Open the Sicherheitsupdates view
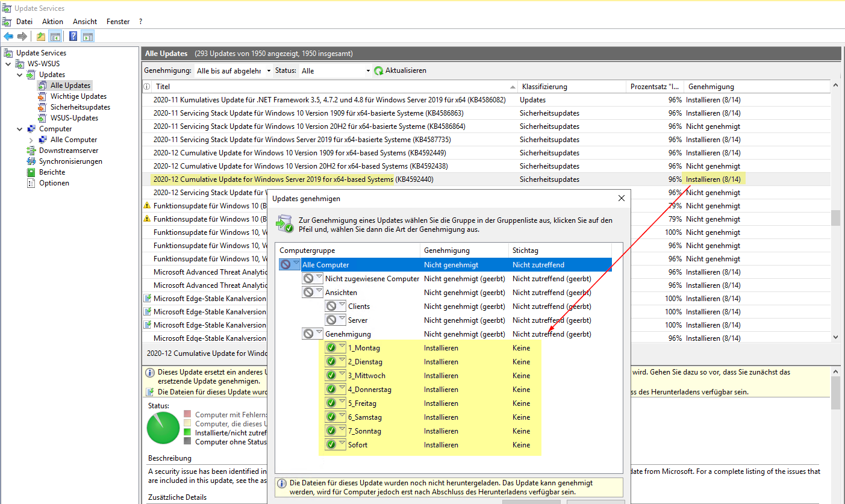 [x=80, y=107]
